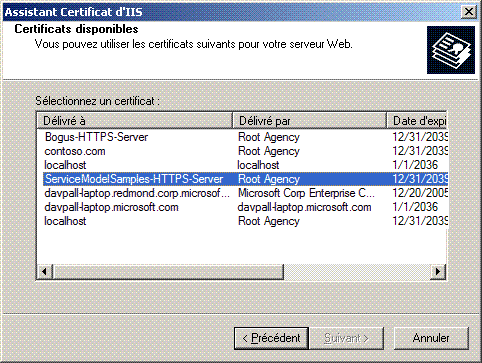This screenshot has width=482, height=363.
Task: Cancel the wizard with Annuler
Action: pyautogui.click(x=431, y=338)
